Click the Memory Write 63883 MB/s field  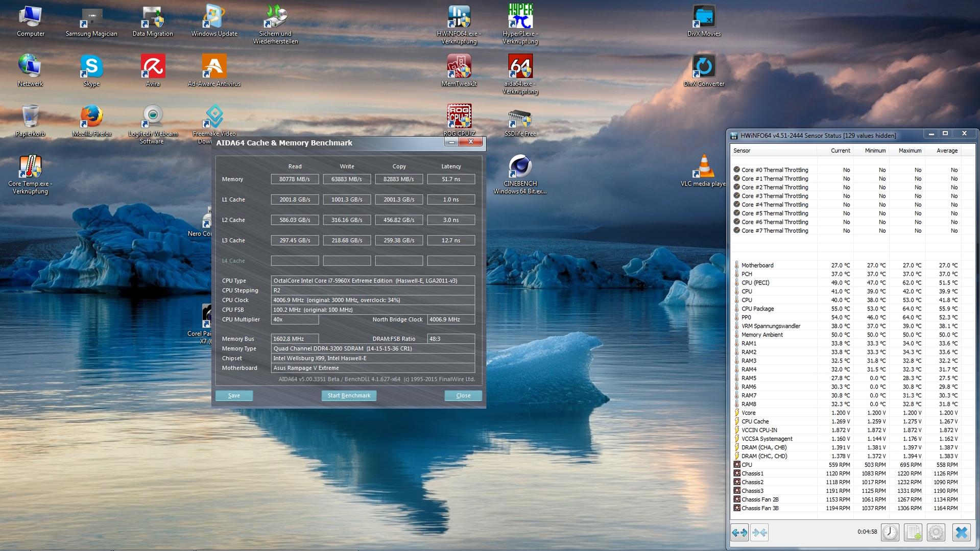point(347,179)
